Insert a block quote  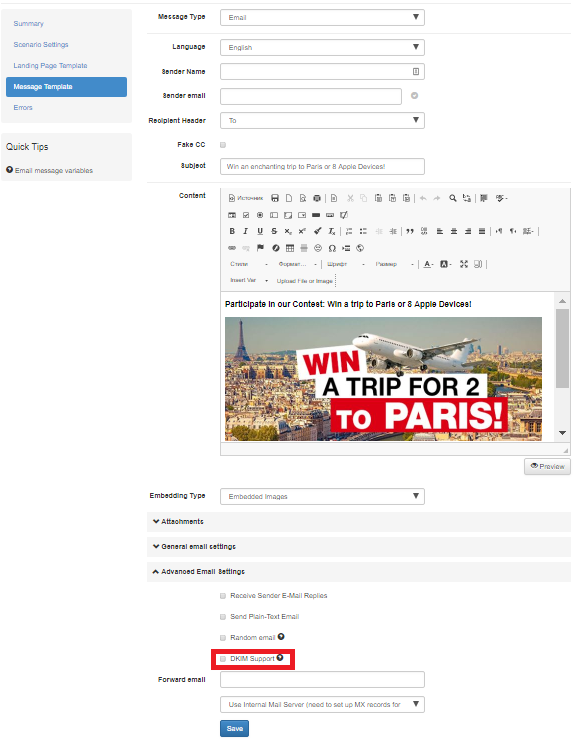coord(410,231)
